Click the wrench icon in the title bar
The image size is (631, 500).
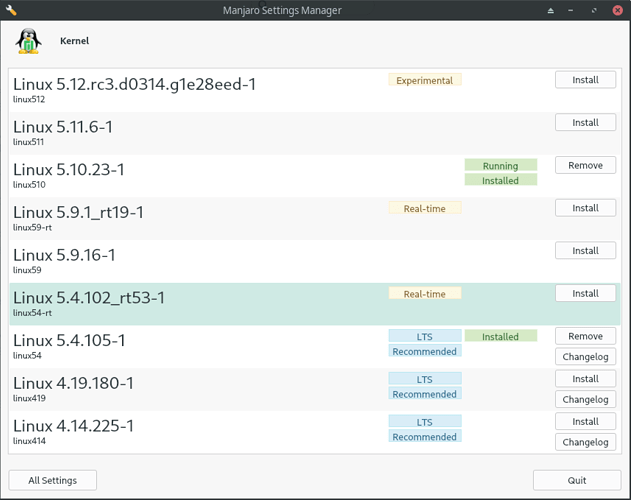[x=11, y=10]
